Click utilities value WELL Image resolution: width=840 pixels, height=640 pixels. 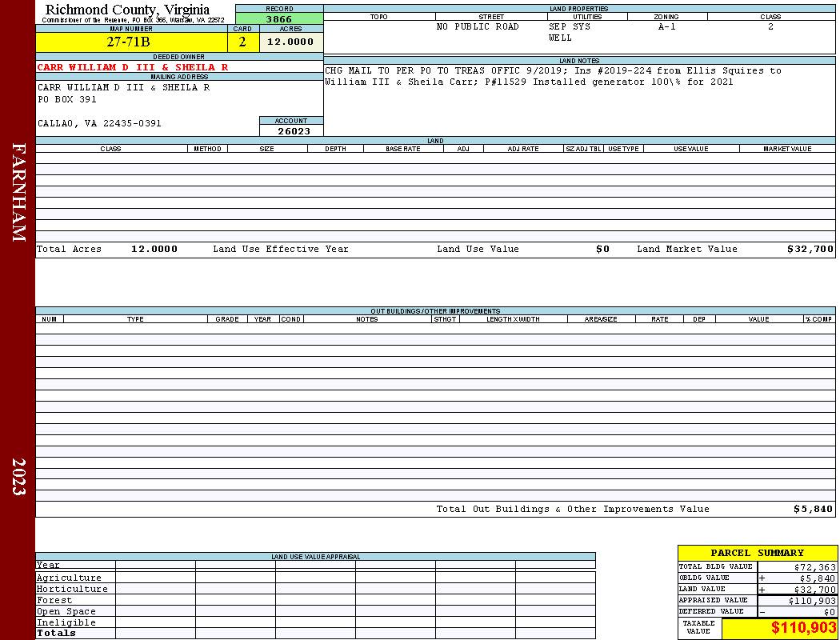(560, 38)
